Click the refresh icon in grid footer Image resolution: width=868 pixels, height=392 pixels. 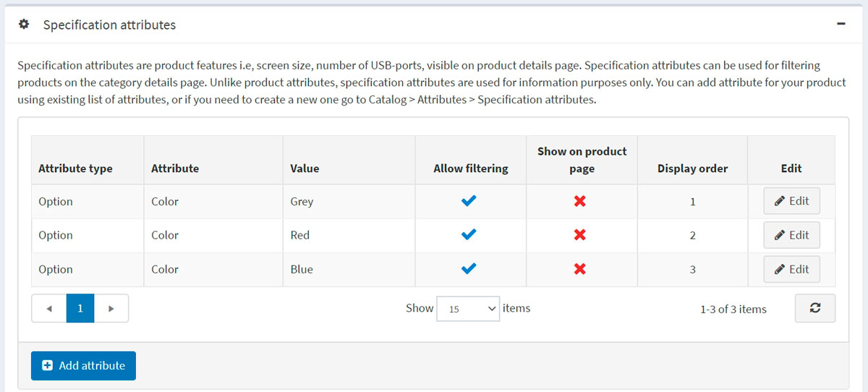click(x=814, y=308)
